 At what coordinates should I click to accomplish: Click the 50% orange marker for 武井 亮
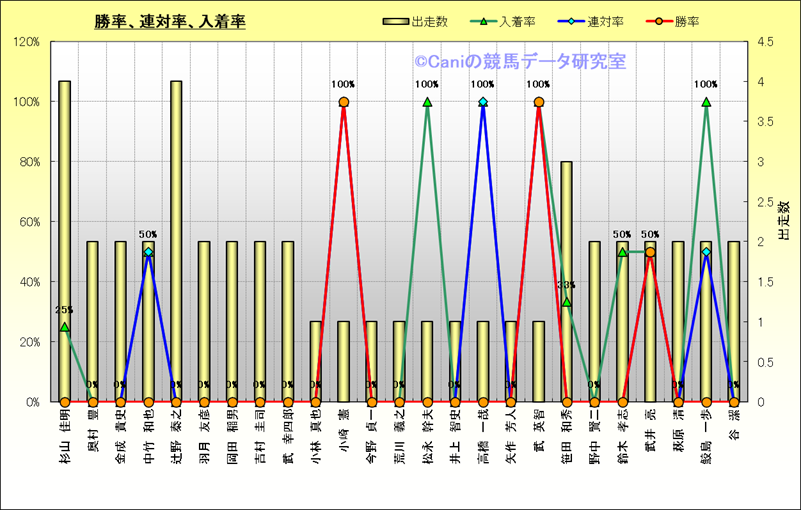coord(650,252)
